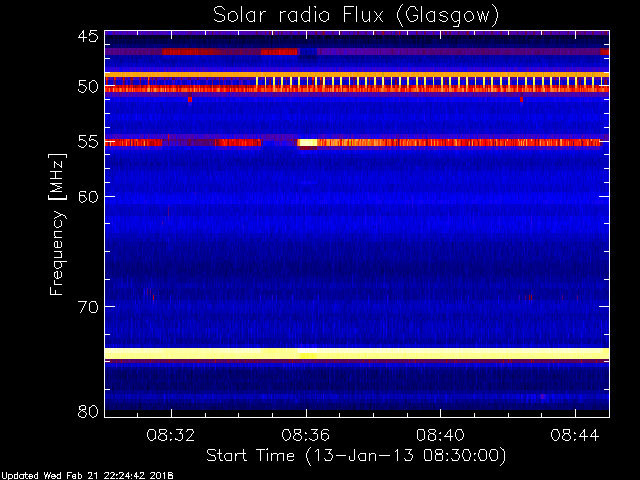Click the 08:36 time tick label
640x480 pixels.
click(x=305, y=435)
